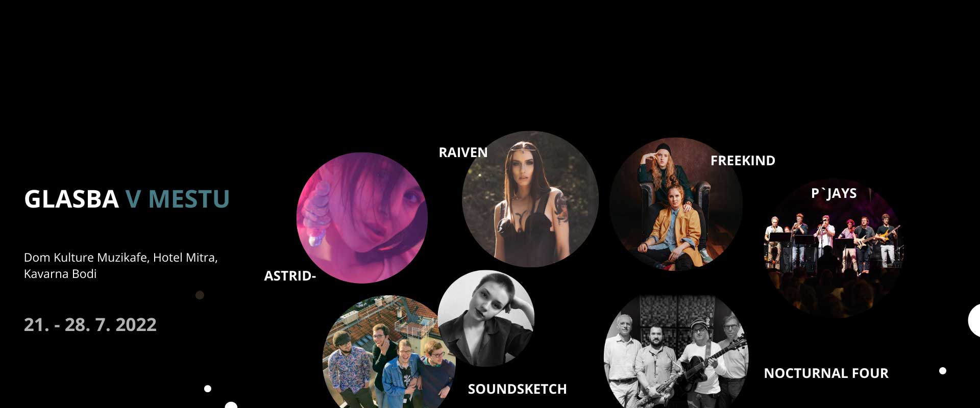980x408 pixels.
Task: Click the dim gray dot above the date
Action: coord(200,295)
